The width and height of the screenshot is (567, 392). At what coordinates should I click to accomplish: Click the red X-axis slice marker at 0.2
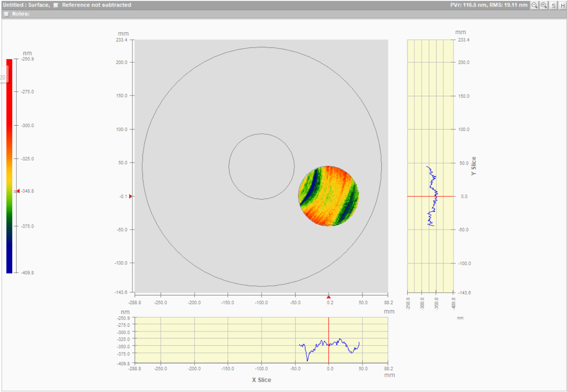pyautogui.click(x=329, y=297)
